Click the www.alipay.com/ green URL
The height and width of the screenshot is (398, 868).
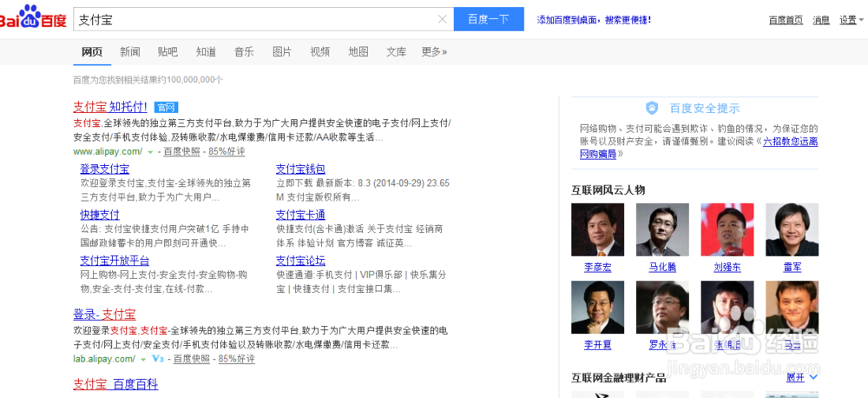coord(108,152)
